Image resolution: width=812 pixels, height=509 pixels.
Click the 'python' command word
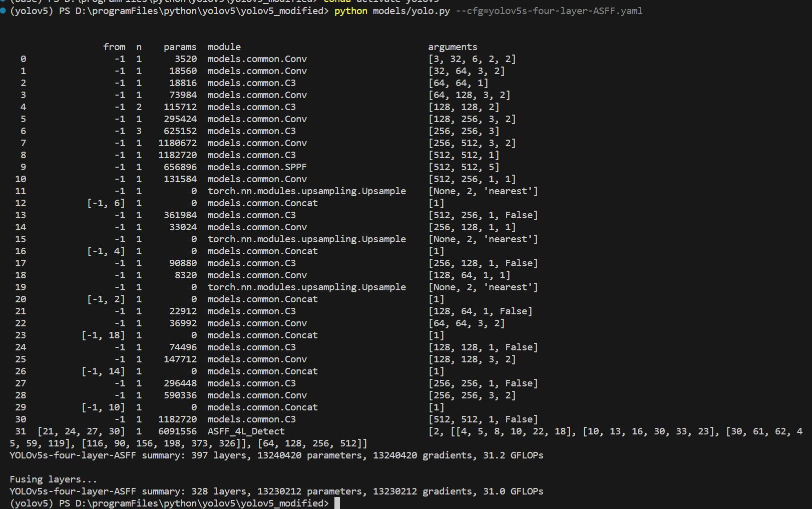[x=351, y=11]
